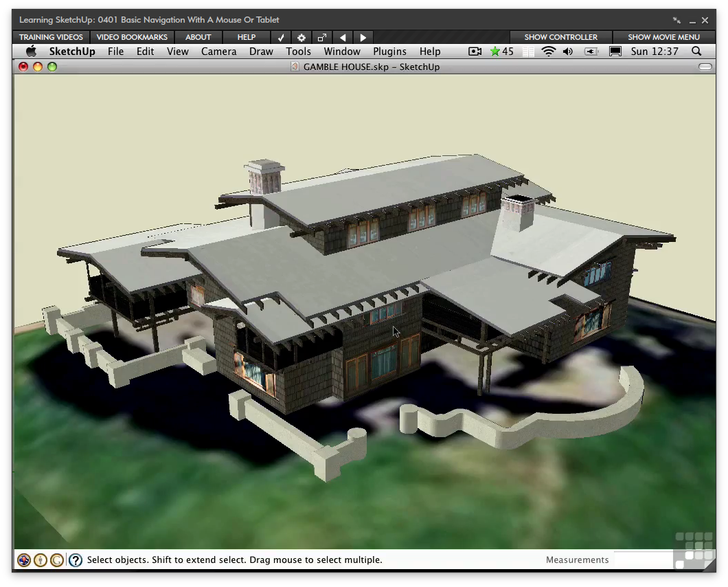
Task: Click the player window resize grip in the bottom corner
Action: pyautogui.click(x=709, y=566)
